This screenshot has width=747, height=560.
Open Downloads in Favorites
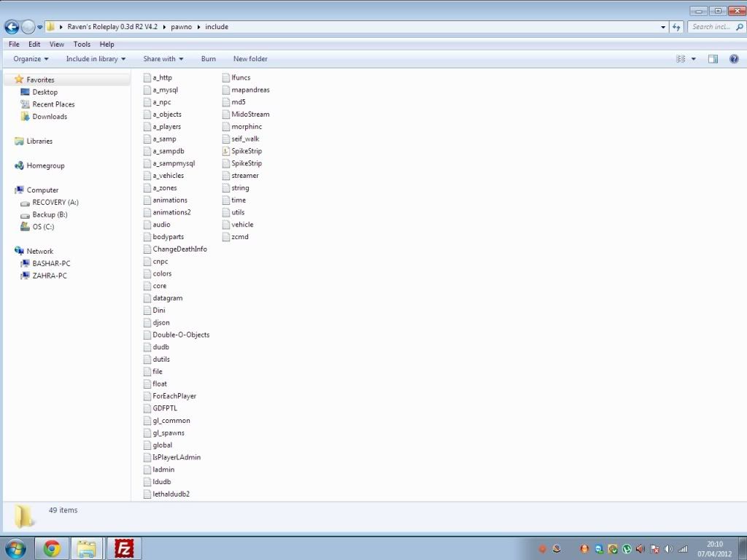[50, 117]
